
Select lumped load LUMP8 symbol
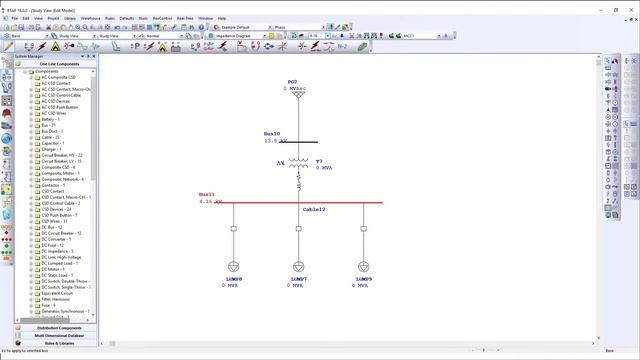233,267
